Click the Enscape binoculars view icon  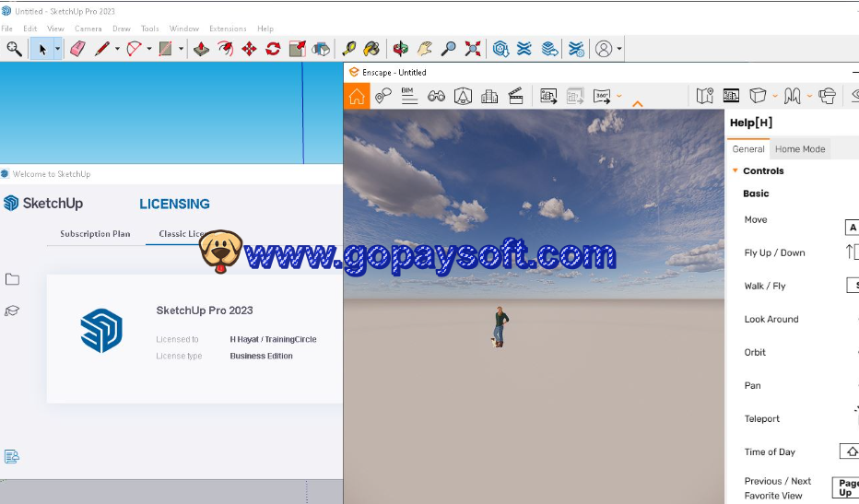(x=436, y=97)
